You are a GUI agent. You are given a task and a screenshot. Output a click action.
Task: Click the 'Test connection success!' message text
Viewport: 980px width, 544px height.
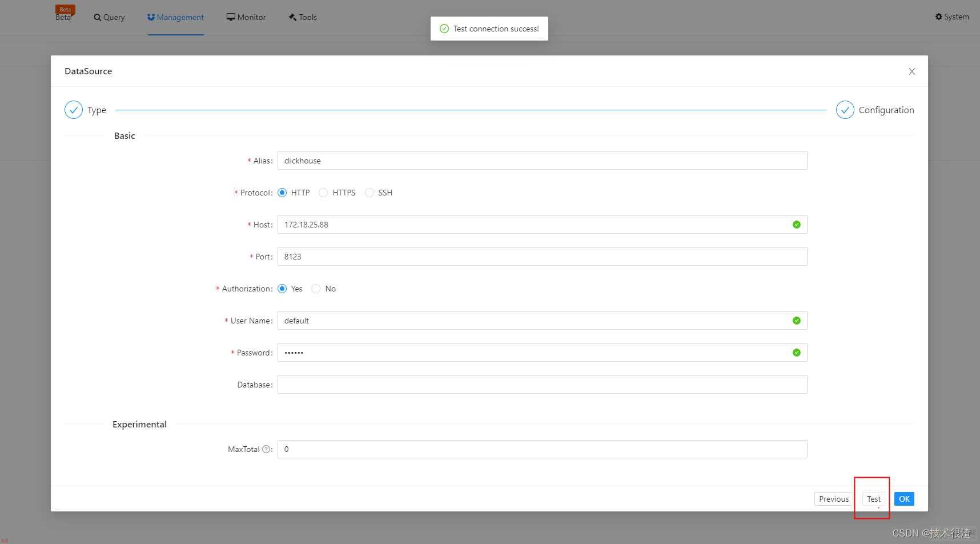click(496, 29)
